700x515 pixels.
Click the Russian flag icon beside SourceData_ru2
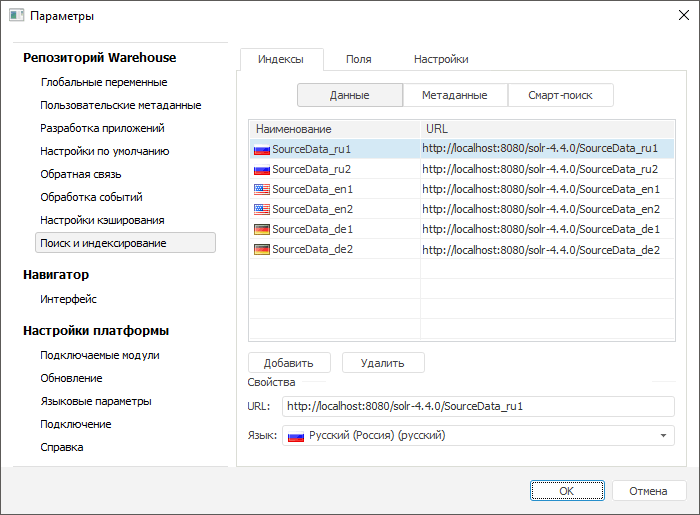[262, 169]
